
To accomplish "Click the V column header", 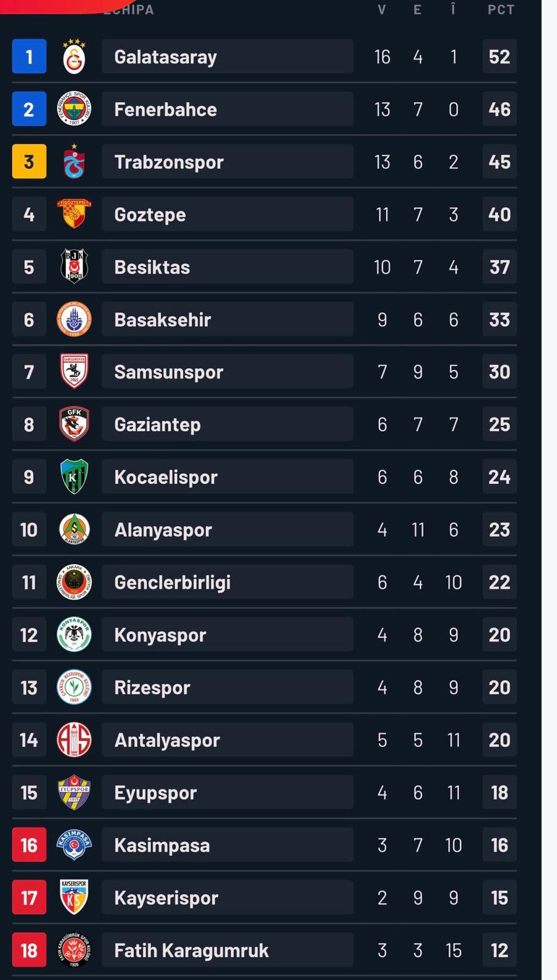I will coord(381,9).
